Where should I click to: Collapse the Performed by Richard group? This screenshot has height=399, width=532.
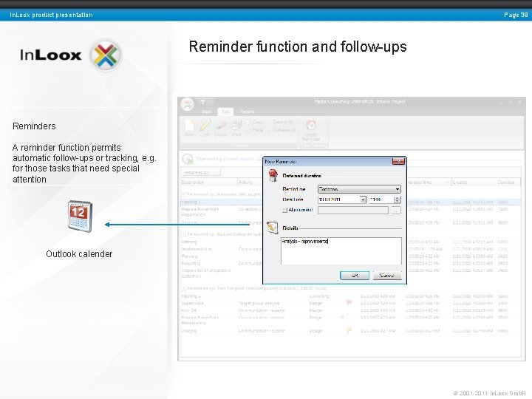pyautogui.click(x=183, y=234)
